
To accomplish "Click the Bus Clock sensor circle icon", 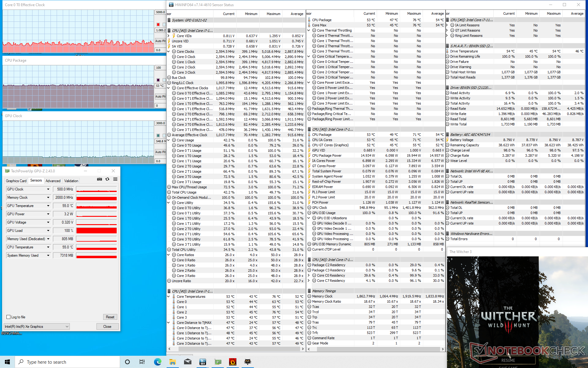I will (169, 78).
